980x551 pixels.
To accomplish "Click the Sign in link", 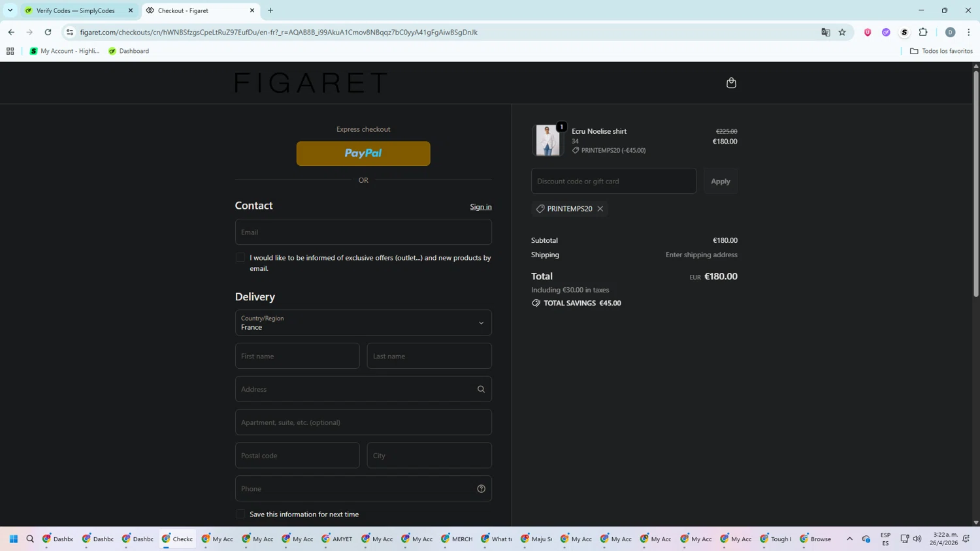I will click(x=481, y=207).
